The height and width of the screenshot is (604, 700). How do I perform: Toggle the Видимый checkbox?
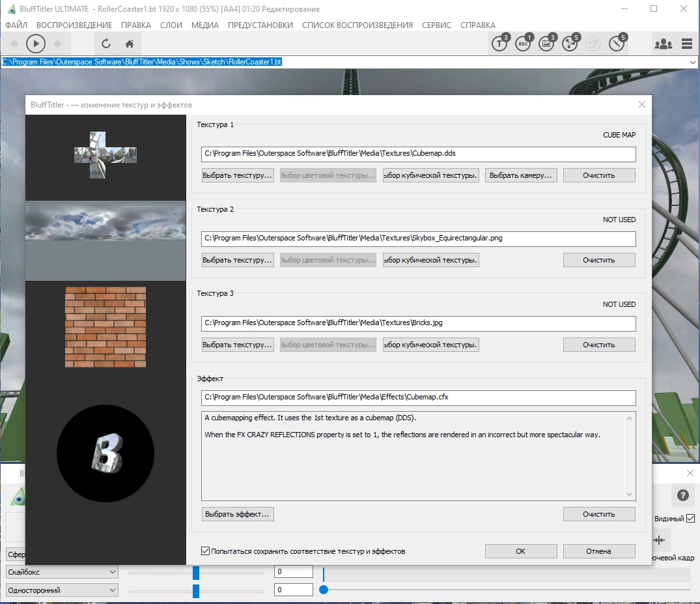691,518
